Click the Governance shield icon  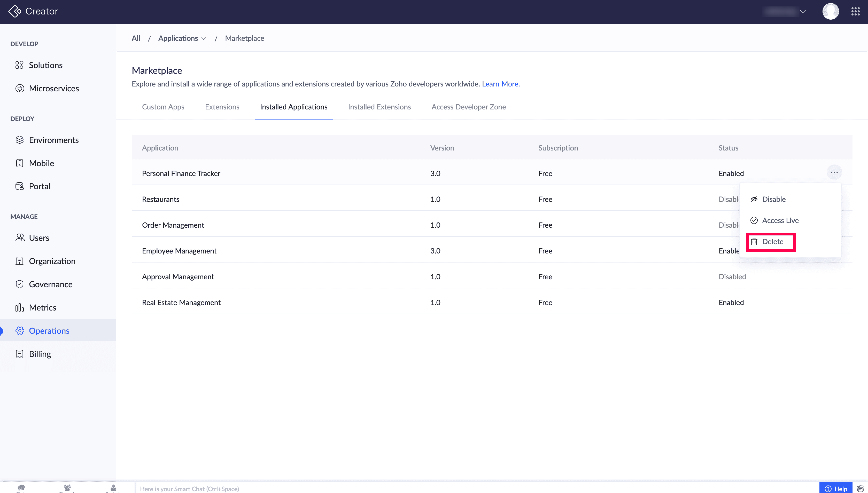coord(19,284)
